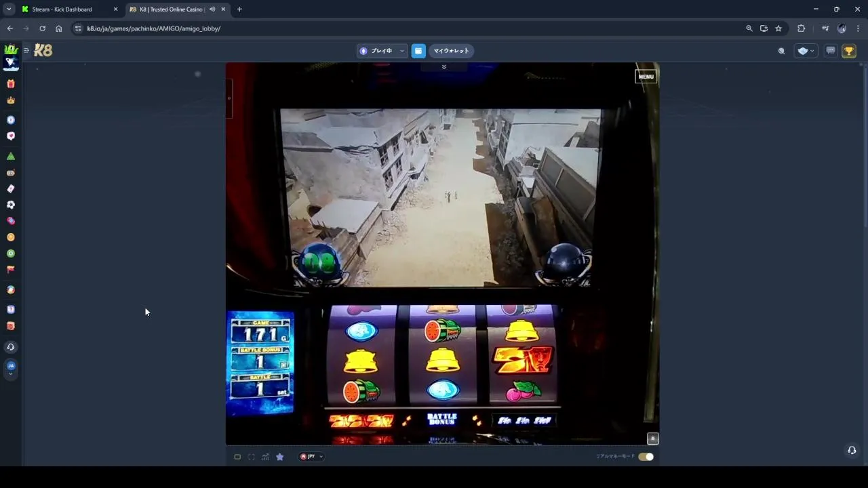The image size is (868, 488).
Task: Open the green triangle sidebar icon
Action: pos(10,157)
